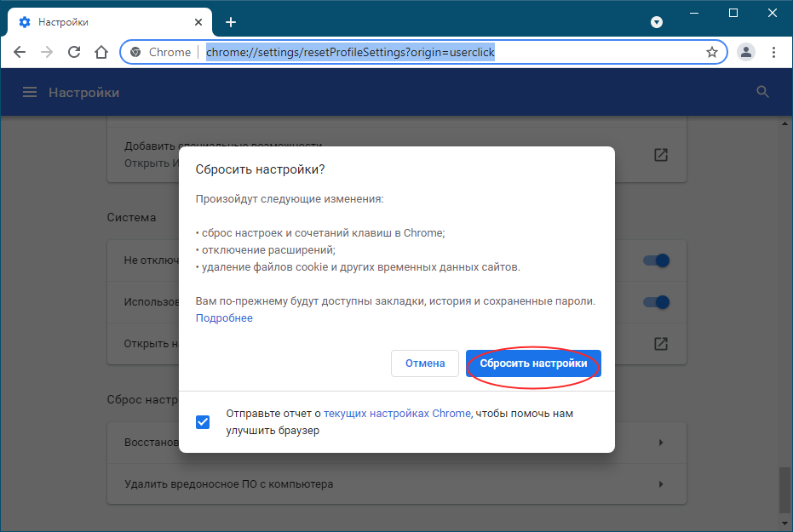793x532 pixels.
Task: Maximize the Chrome window
Action: [x=733, y=13]
